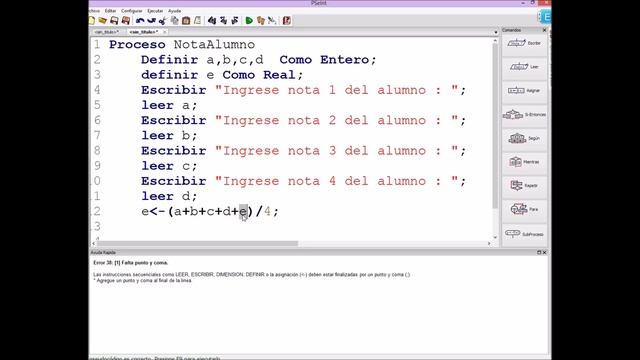Draw the flowchart diagram icon
Viewport: 640px width, 360px height.
click(x=272, y=20)
